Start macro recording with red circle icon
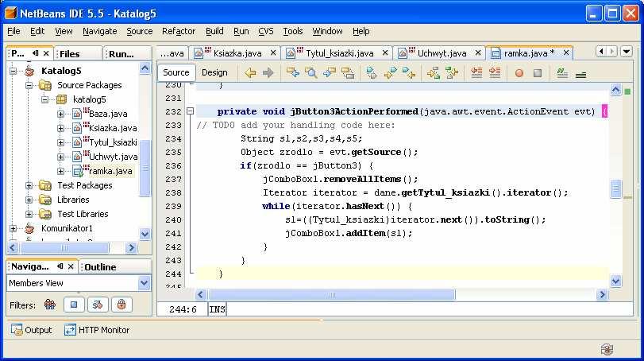644x361 pixels. tap(519, 73)
